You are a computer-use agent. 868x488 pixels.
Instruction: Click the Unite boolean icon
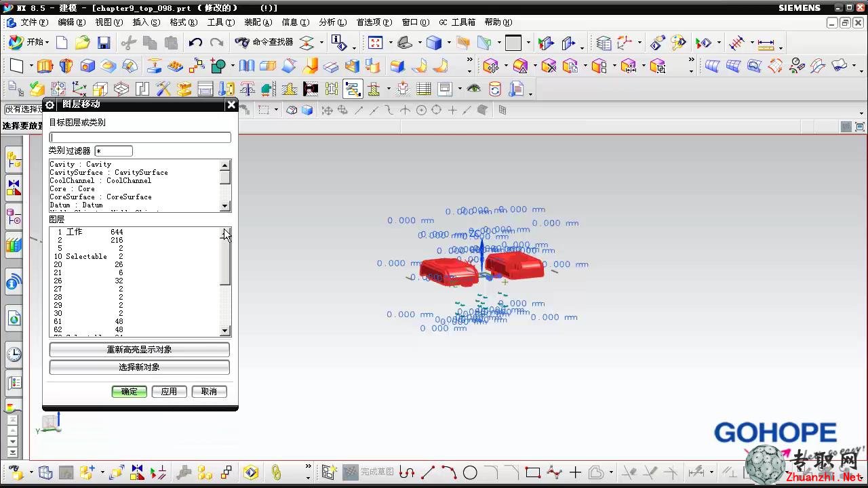(218, 66)
